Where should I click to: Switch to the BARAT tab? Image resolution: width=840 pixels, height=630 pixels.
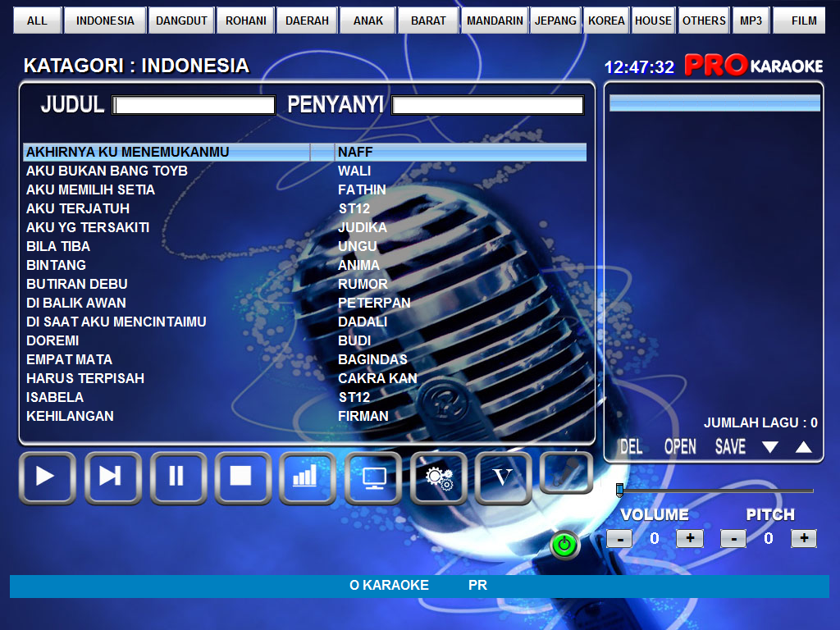click(x=428, y=21)
